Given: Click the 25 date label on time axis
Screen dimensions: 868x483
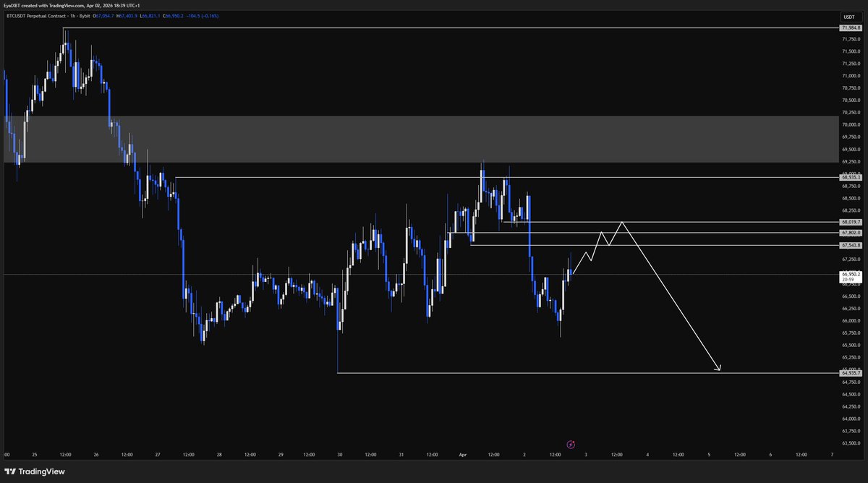Looking at the screenshot, I should [34, 455].
